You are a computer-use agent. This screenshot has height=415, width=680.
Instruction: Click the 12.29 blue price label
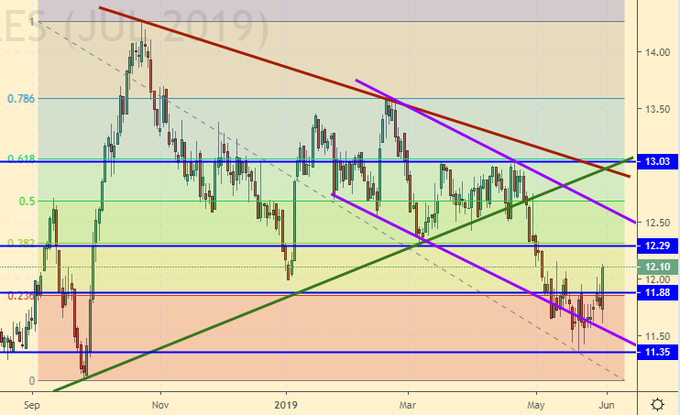pos(657,245)
